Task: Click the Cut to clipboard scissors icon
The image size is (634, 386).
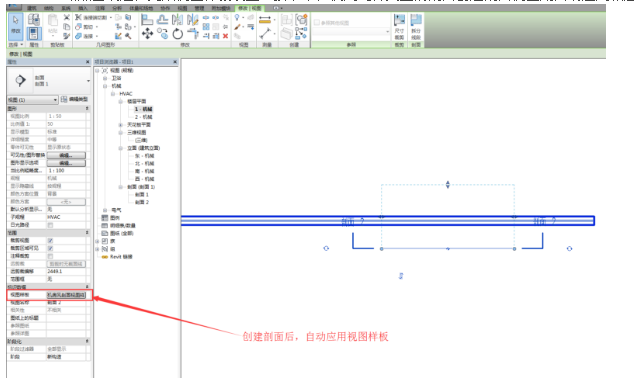Action: [x=67, y=17]
